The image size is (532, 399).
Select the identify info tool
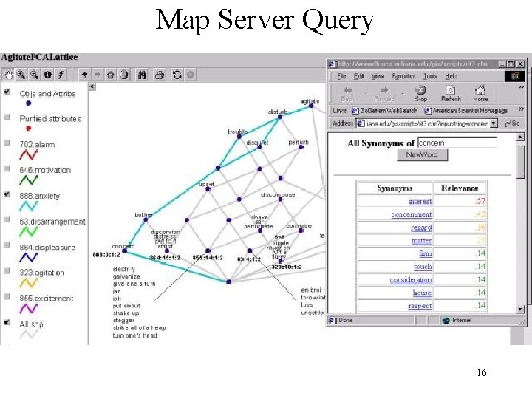[47, 75]
